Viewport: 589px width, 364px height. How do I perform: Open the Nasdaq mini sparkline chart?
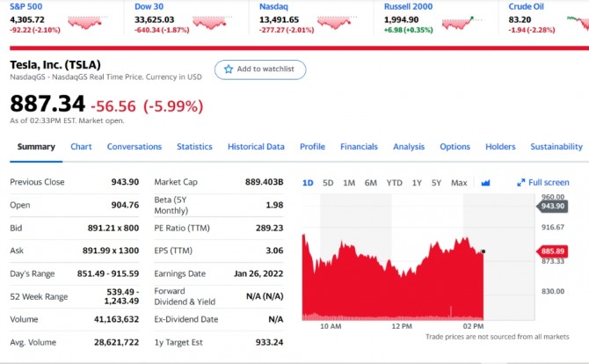pyautogui.click(x=335, y=22)
